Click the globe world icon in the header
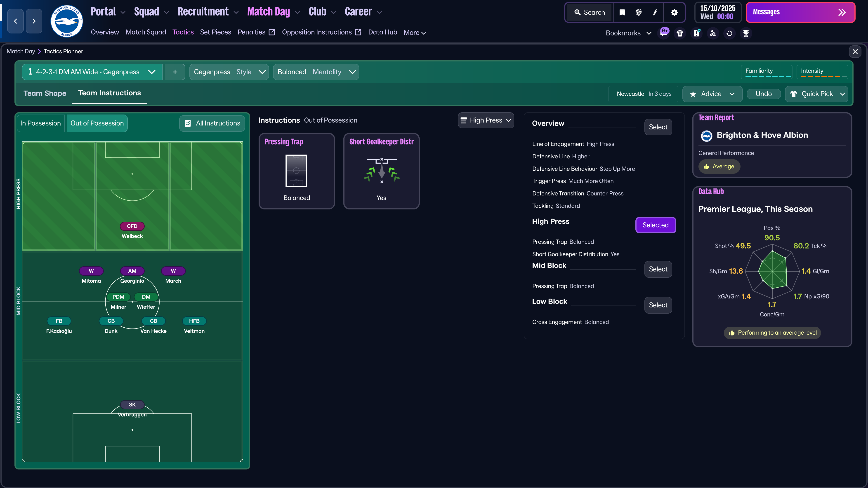The height and width of the screenshot is (488, 868). tap(638, 12)
